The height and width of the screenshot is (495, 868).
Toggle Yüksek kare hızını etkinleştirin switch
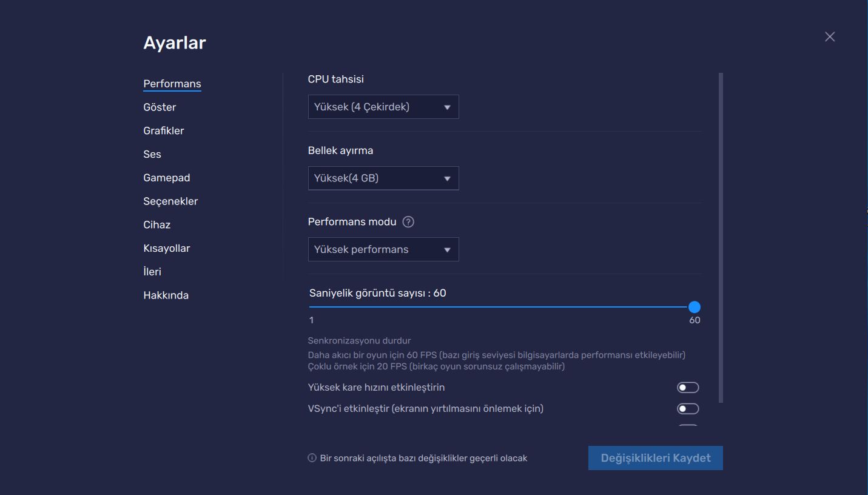(x=688, y=388)
